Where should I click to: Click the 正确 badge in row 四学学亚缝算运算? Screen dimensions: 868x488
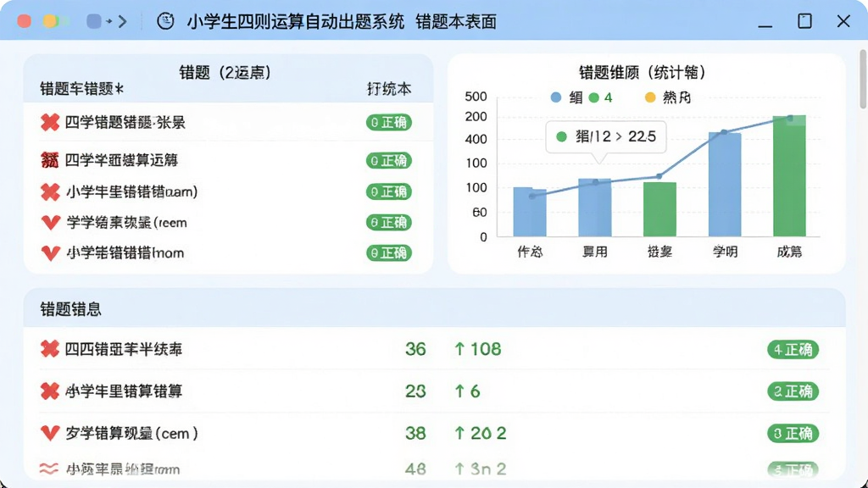tap(388, 160)
